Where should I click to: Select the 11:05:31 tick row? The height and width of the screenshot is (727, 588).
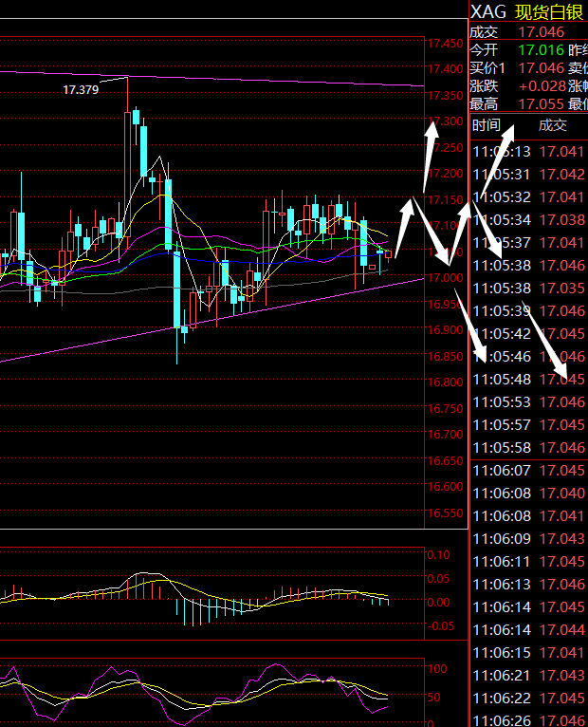point(529,175)
